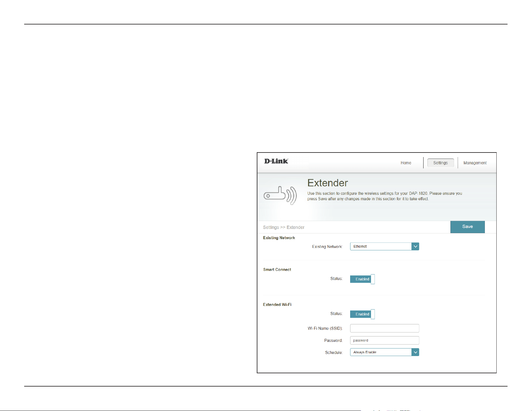Viewport: 532px width, 411px height.
Task: Click into the Password input field
Action: point(384,340)
